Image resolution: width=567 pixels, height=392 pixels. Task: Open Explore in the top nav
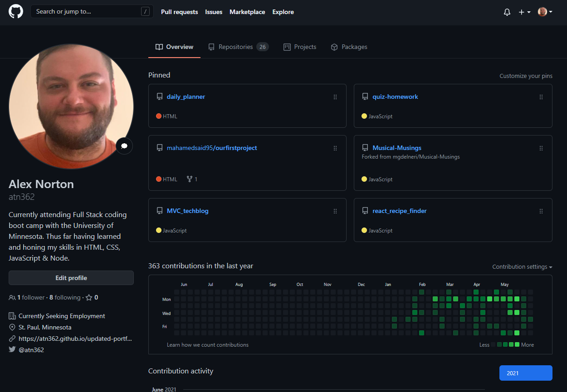[283, 12]
